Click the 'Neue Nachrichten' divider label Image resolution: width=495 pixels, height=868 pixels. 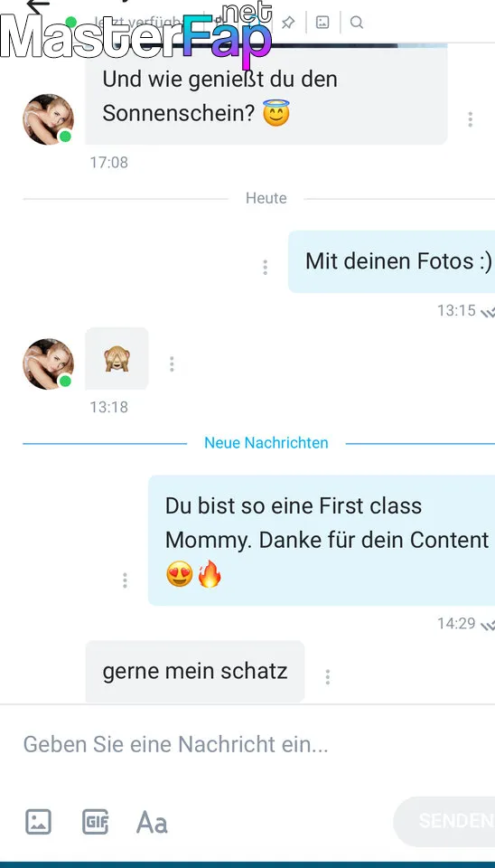(266, 443)
